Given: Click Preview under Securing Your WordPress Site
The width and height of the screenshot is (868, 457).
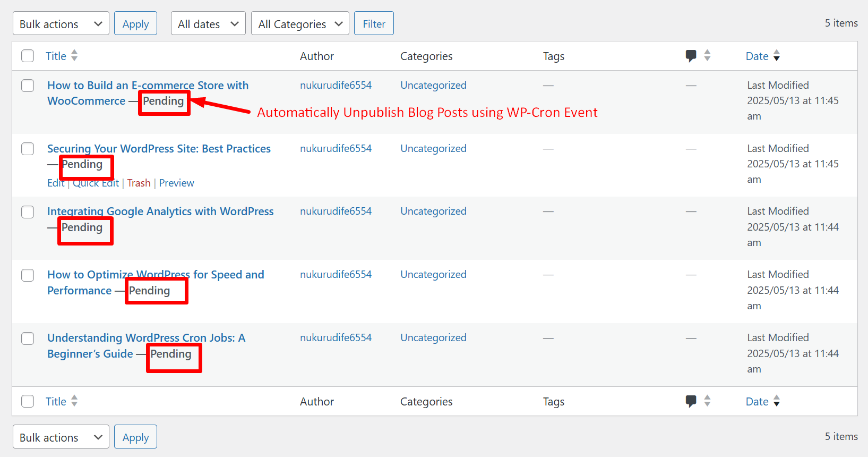Looking at the screenshot, I should (176, 183).
